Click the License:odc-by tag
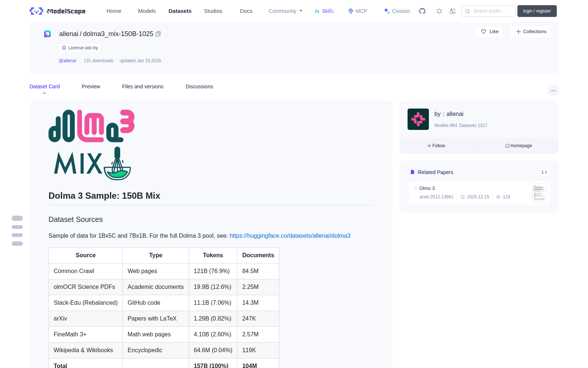Image resolution: width=588 pixels, height=368 pixels. 80,48
